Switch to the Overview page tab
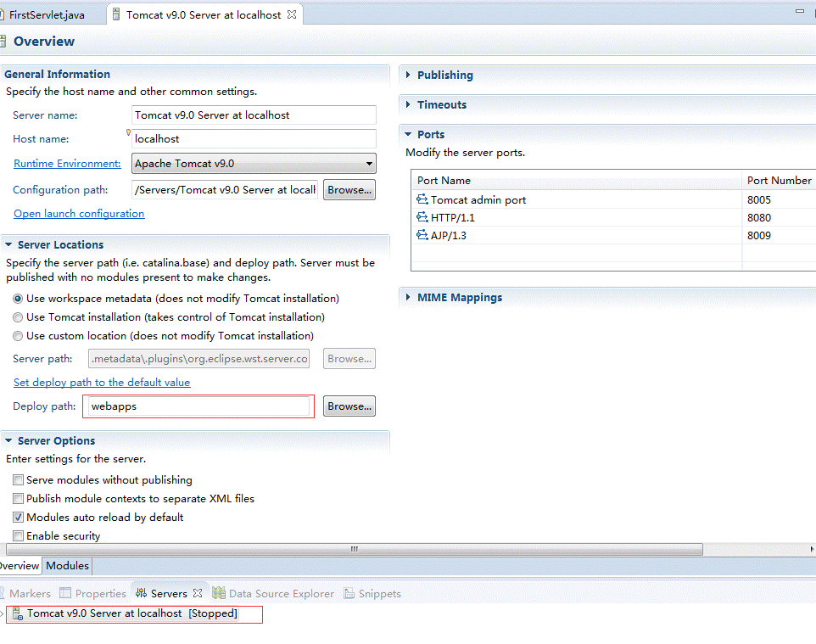 tap(20, 565)
